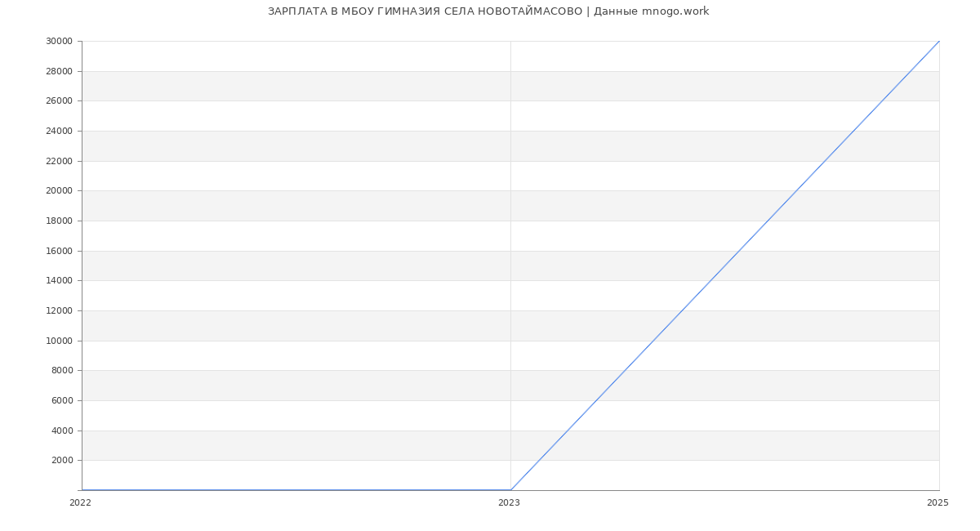Select the 30000 y-axis label
The image size is (980, 531).
click(x=59, y=42)
